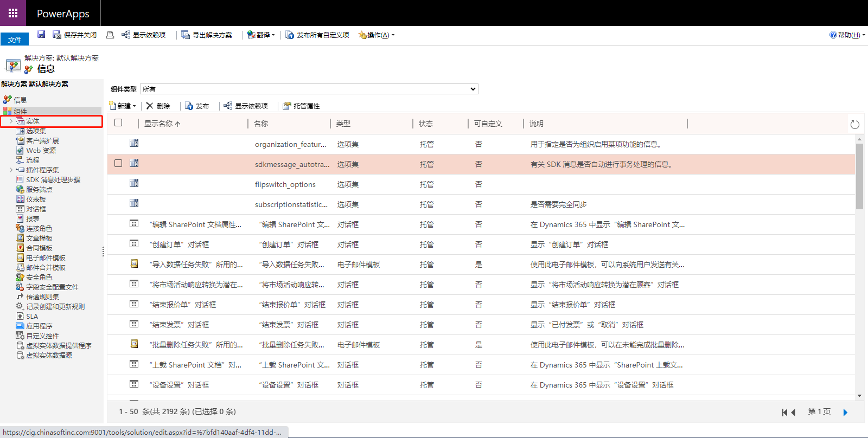Open the 文件 menu tab
Screen dimensions: 868x438
[x=15, y=40]
